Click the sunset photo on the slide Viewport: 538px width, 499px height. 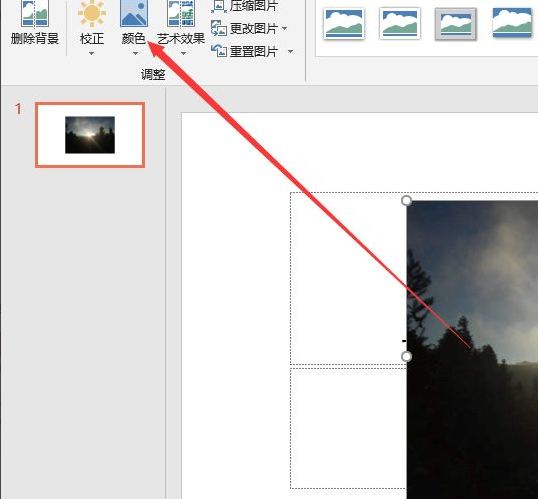(x=472, y=349)
